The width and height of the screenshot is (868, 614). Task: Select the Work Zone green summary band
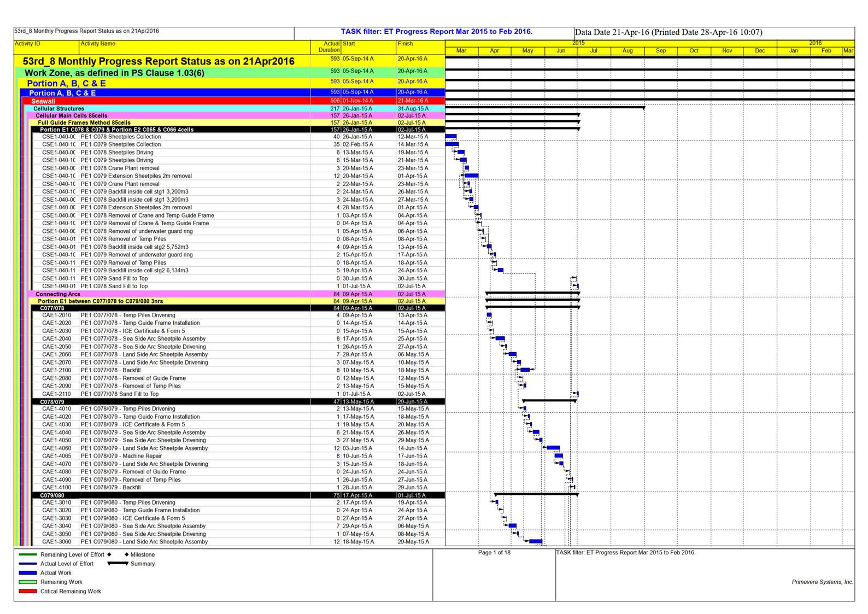231,73
